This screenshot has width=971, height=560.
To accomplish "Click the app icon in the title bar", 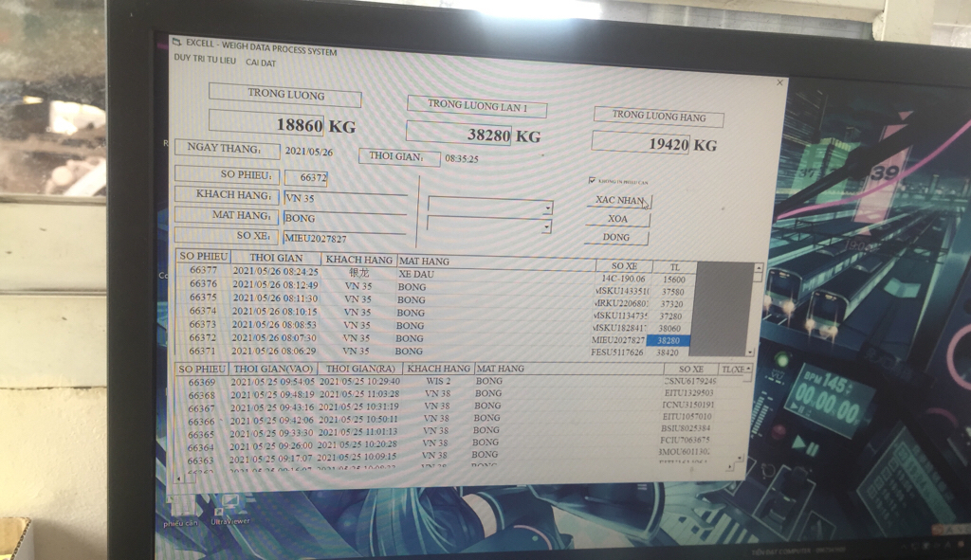I will (x=177, y=42).
